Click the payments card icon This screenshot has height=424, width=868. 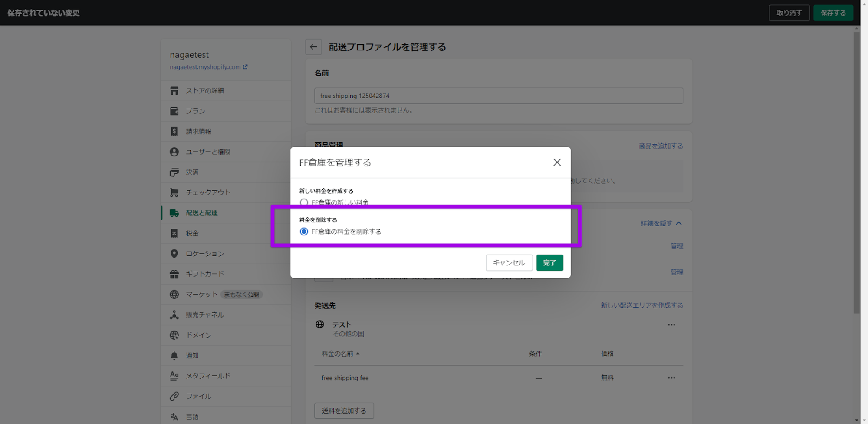[174, 172]
